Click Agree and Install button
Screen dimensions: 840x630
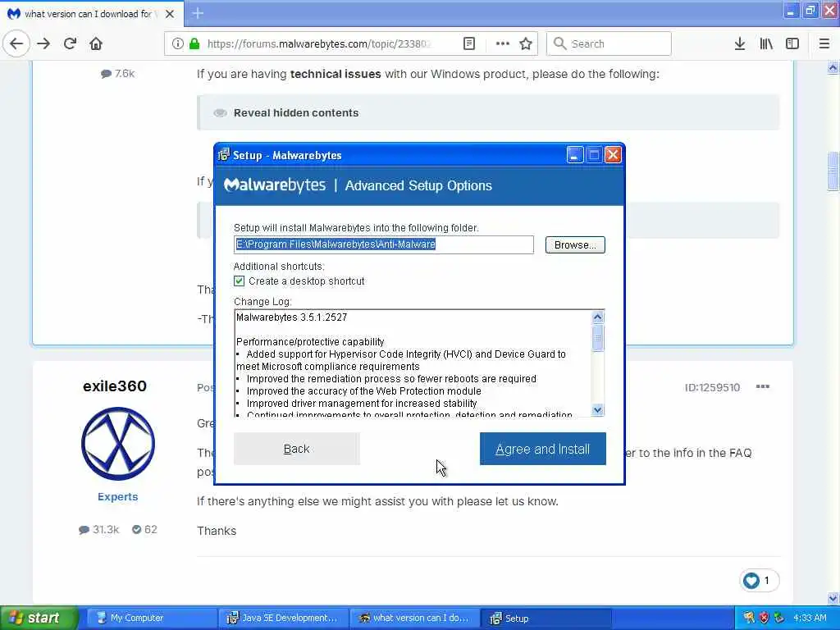pos(543,449)
